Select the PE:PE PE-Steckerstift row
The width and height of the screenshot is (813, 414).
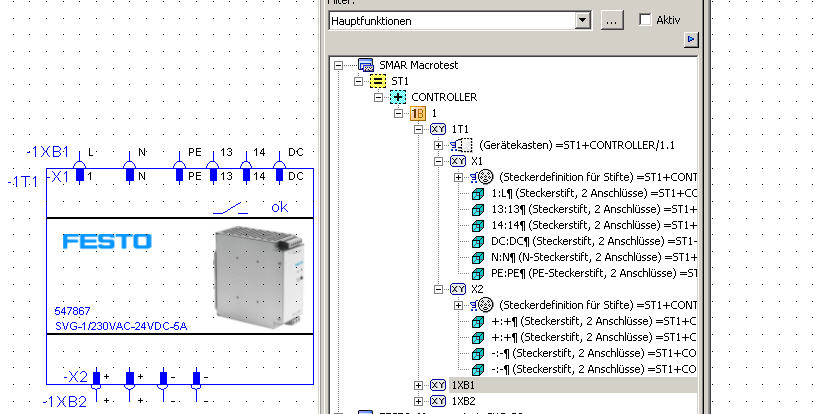tap(594, 273)
